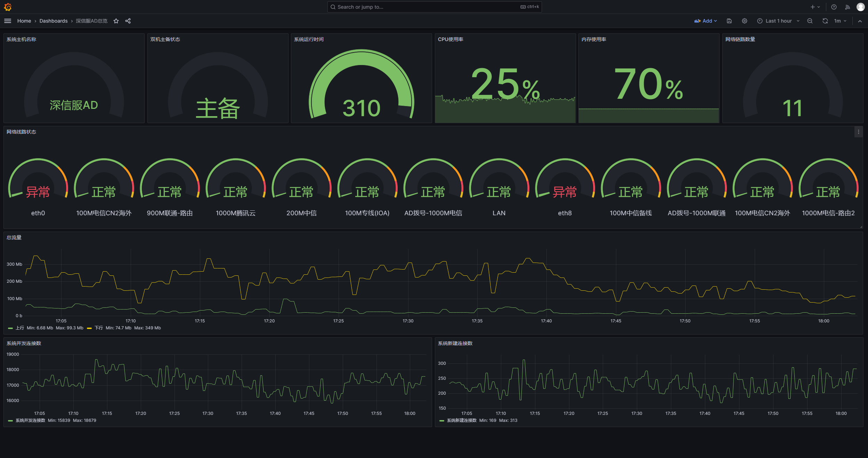Image resolution: width=868 pixels, height=458 pixels.
Task: Expand the Add panel dropdown
Action: (706, 21)
